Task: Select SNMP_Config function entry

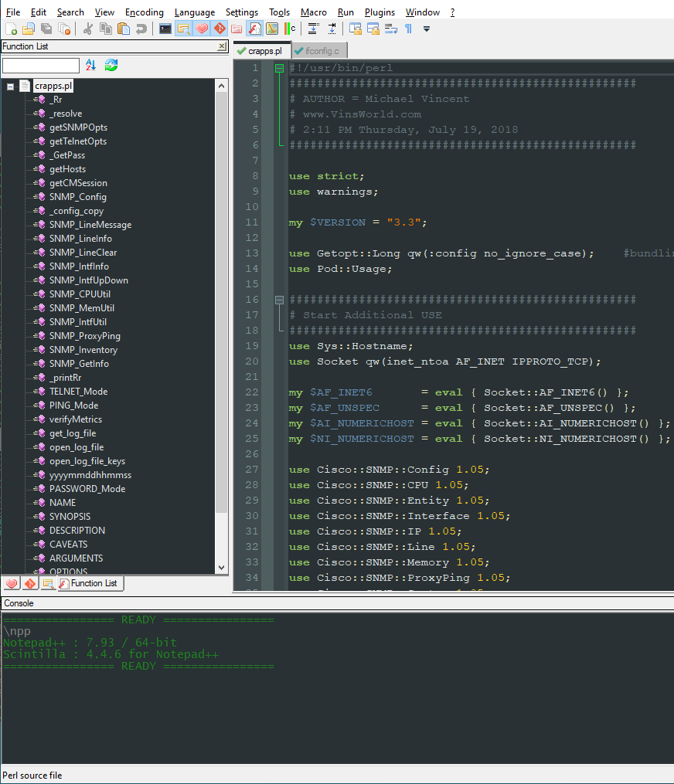Action: coord(77,197)
